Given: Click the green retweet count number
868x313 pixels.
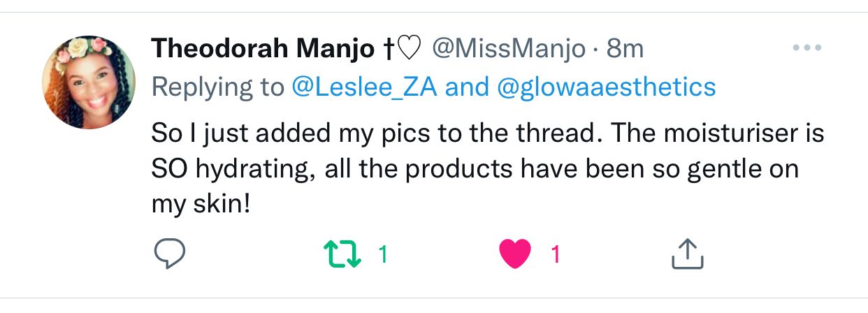Looking at the screenshot, I should pyautogui.click(x=382, y=254).
